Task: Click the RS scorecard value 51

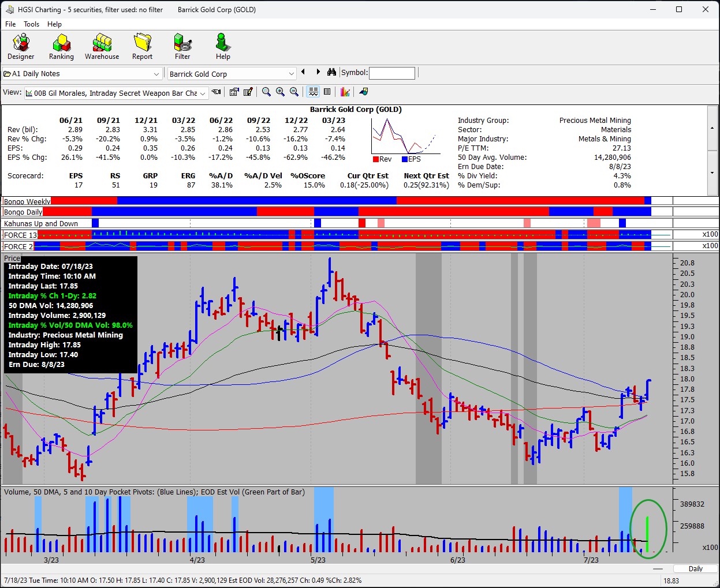Action: click(x=116, y=185)
